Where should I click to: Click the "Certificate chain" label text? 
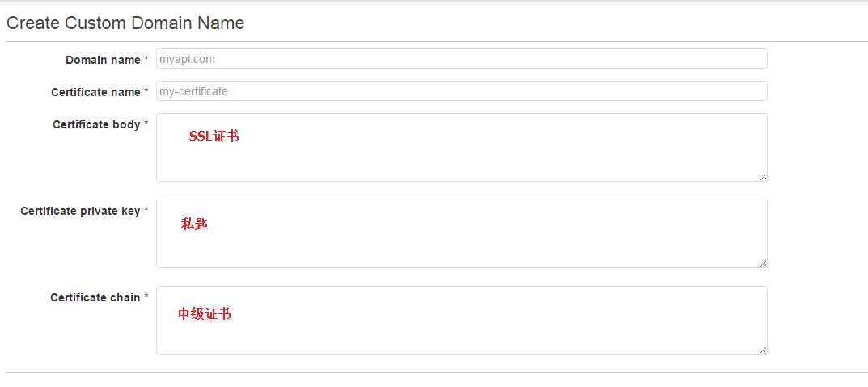click(x=95, y=297)
